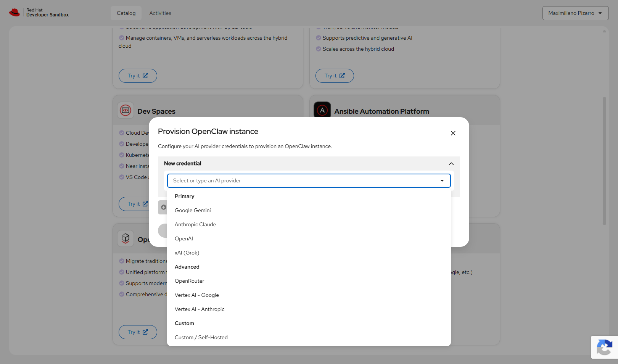Viewport: 618px width, 364px height.
Task: Click the Advanced group header in list
Action: tap(187, 267)
